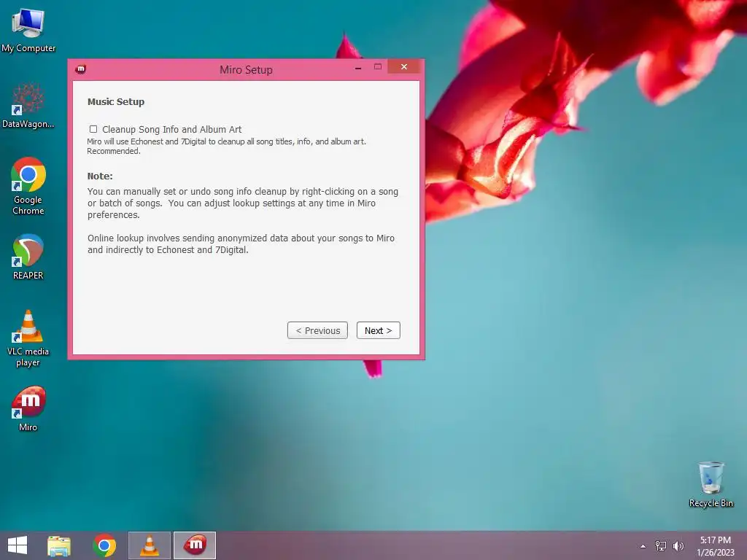Click the Next button in Miro Setup
The width and height of the screenshot is (747, 560).
(379, 330)
